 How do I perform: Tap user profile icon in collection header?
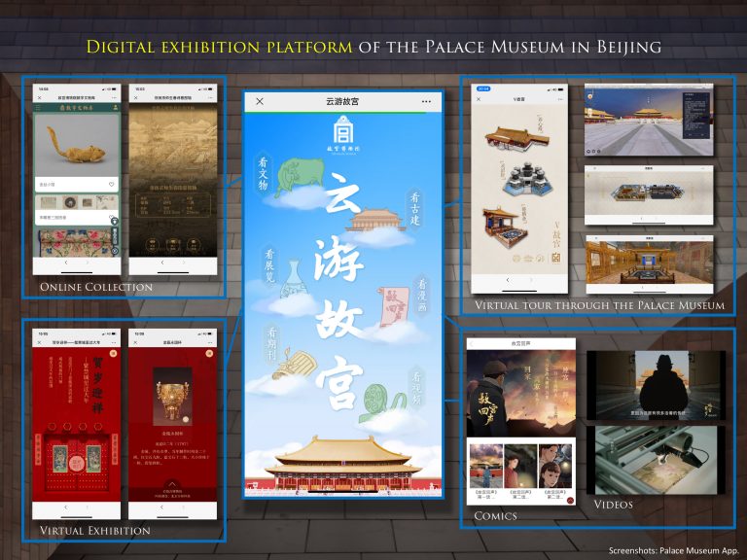pyautogui.click(x=116, y=108)
